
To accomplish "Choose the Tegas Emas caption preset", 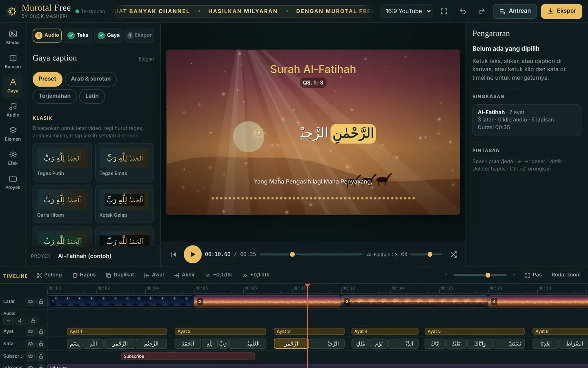I will (x=125, y=162).
